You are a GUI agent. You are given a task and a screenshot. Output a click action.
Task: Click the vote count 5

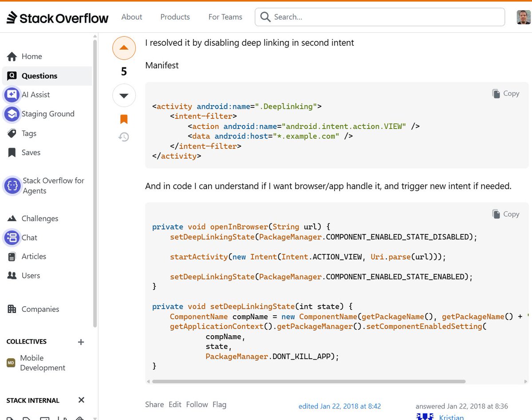[124, 71]
